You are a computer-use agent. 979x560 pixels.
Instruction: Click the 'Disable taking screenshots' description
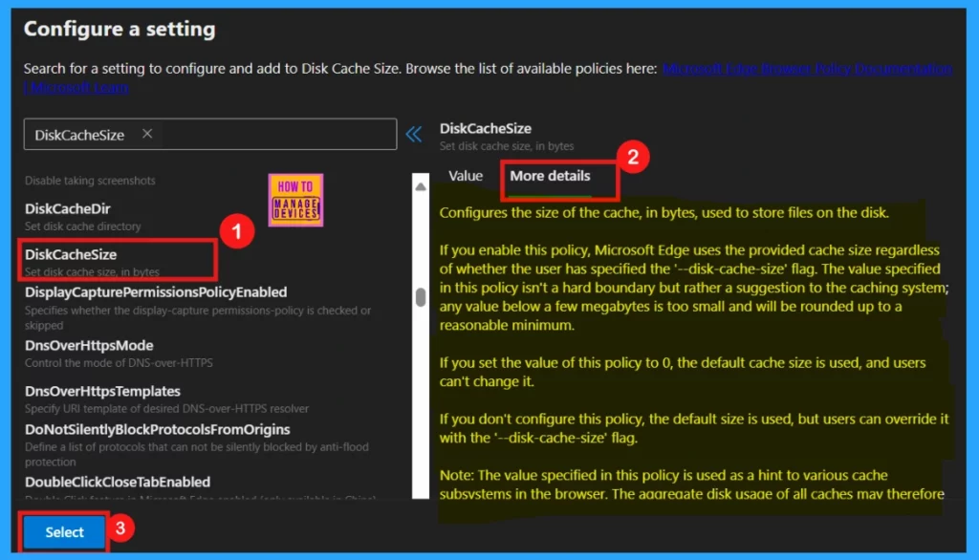(x=90, y=181)
